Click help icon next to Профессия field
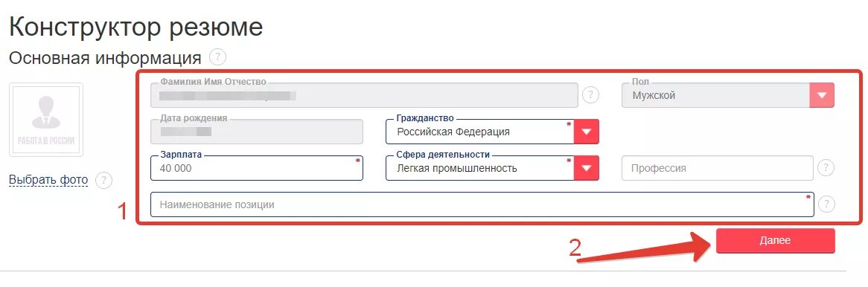868x287 pixels. click(826, 168)
